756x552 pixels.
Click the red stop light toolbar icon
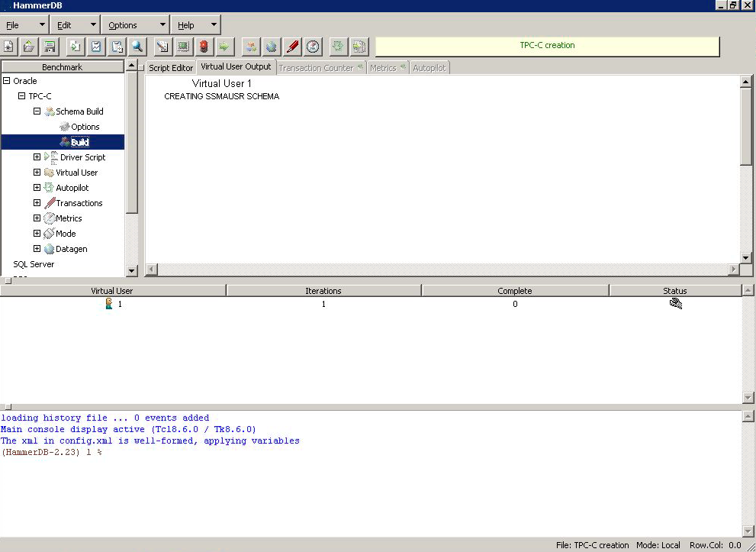pyautogui.click(x=204, y=47)
